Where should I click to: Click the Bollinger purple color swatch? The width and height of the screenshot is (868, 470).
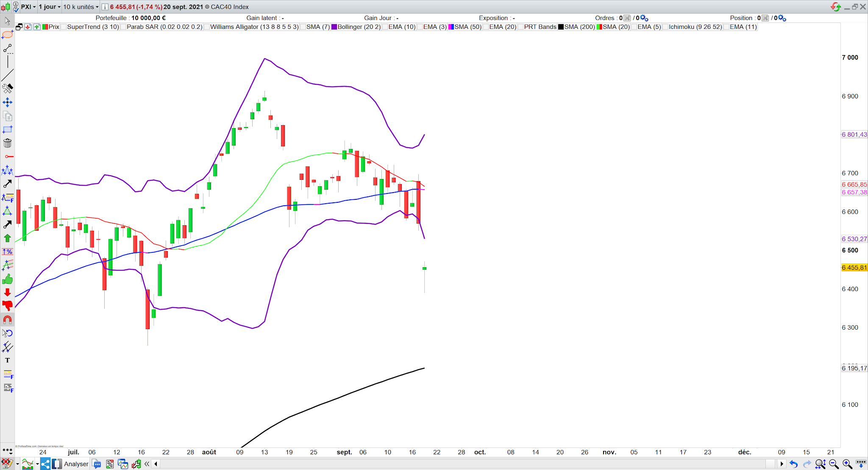tap(334, 27)
